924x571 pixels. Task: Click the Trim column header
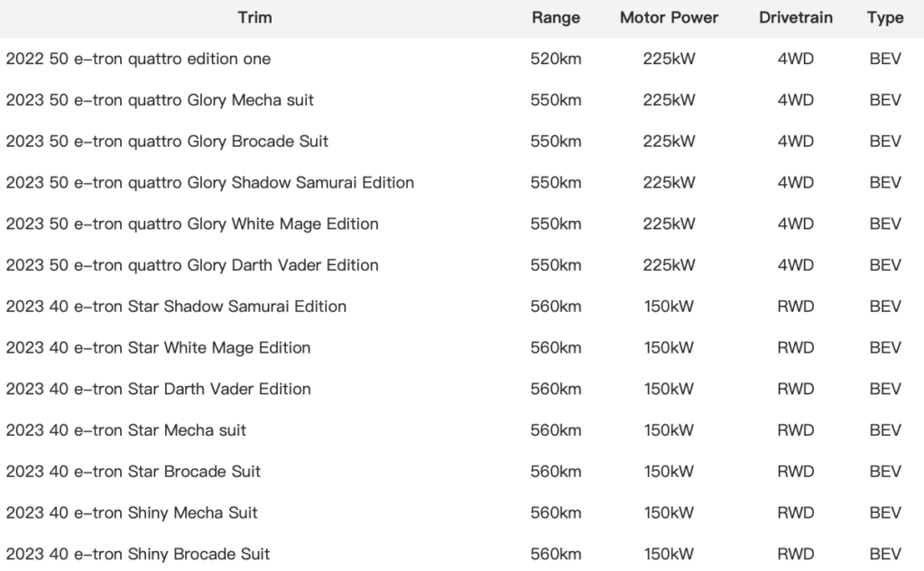point(254,17)
